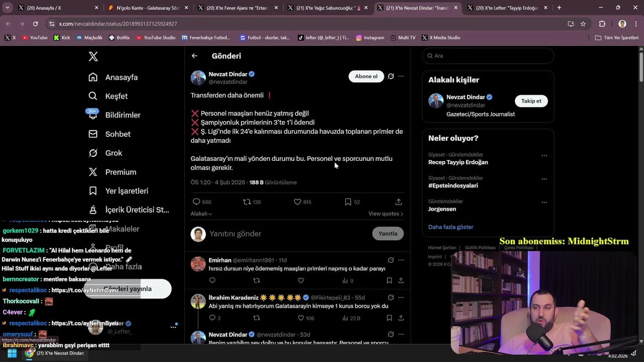Open the YouTube Studio bookmark
The height and width of the screenshot is (362, 644).
155,38
